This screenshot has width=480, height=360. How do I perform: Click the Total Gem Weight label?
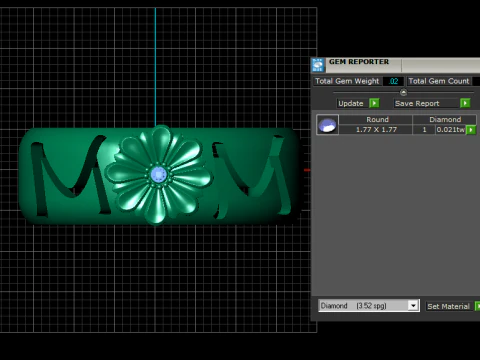(x=347, y=81)
